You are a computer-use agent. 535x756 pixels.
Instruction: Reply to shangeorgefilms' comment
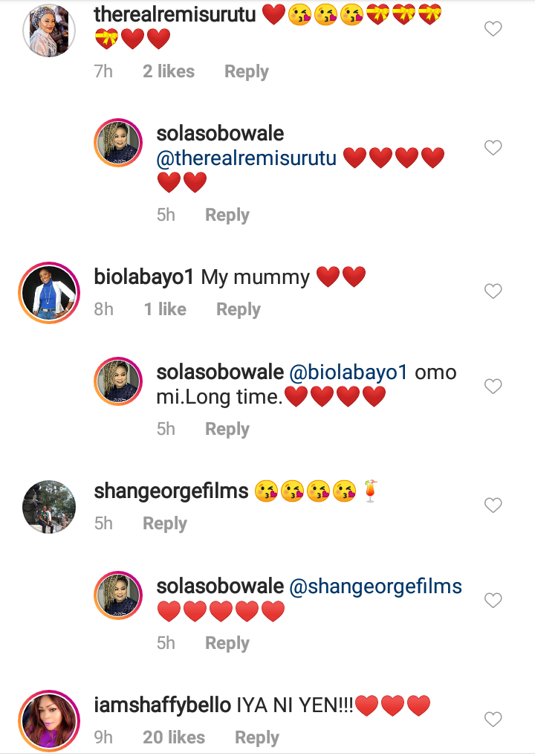coord(164,523)
